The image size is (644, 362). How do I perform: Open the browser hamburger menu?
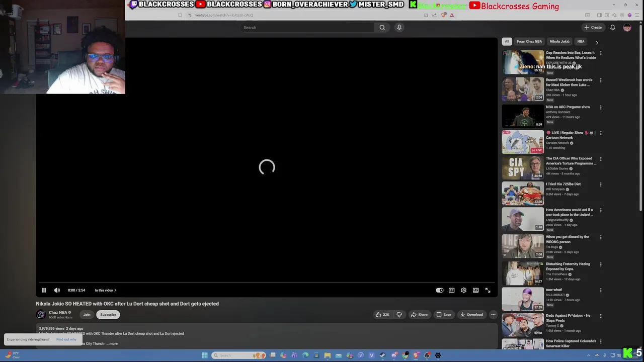coord(637,15)
